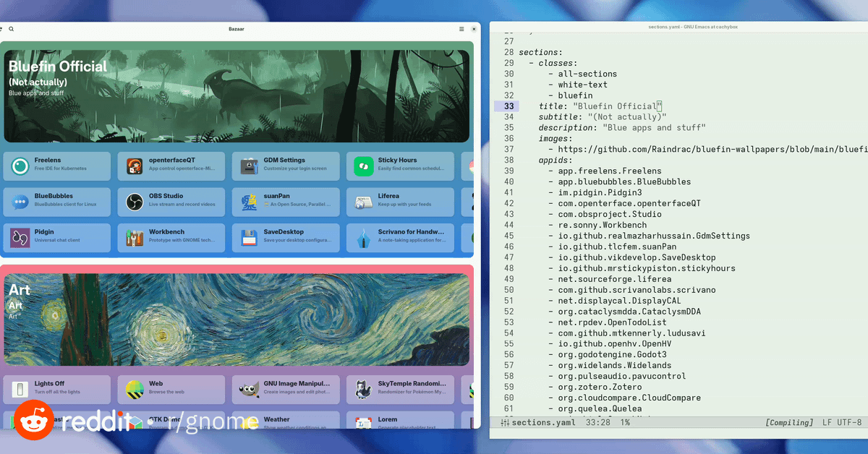Click the Freelens app icon
This screenshot has width=868, height=454.
(20, 166)
